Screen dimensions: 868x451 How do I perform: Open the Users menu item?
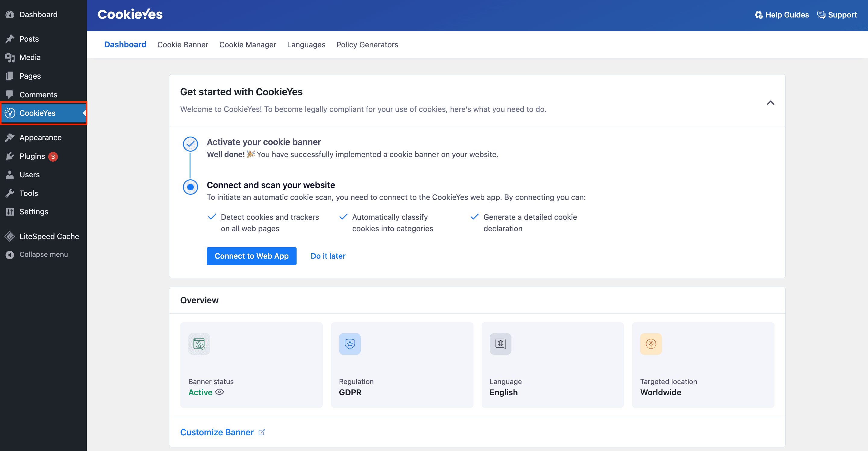[x=43, y=175]
